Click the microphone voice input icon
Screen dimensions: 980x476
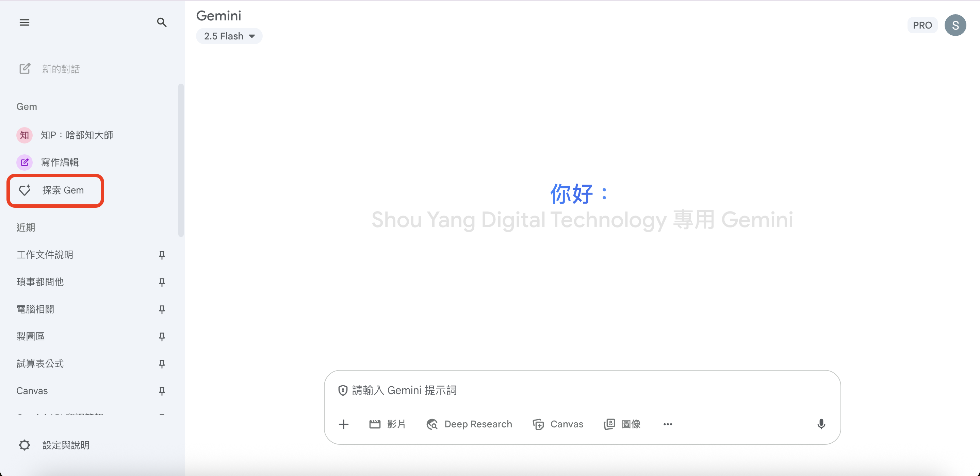[x=821, y=424]
